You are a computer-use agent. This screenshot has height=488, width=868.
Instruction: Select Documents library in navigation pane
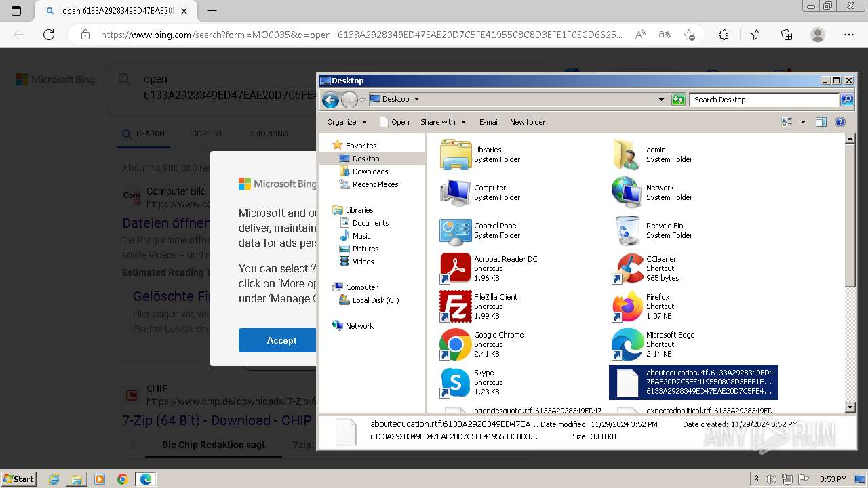click(370, 223)
